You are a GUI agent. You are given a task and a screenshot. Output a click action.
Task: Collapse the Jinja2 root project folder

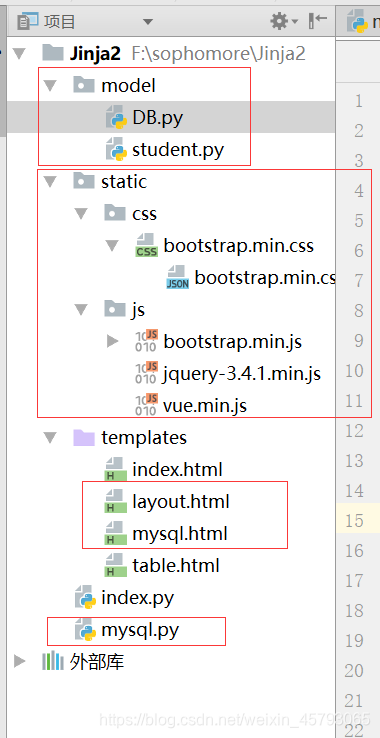coord(19,54)
